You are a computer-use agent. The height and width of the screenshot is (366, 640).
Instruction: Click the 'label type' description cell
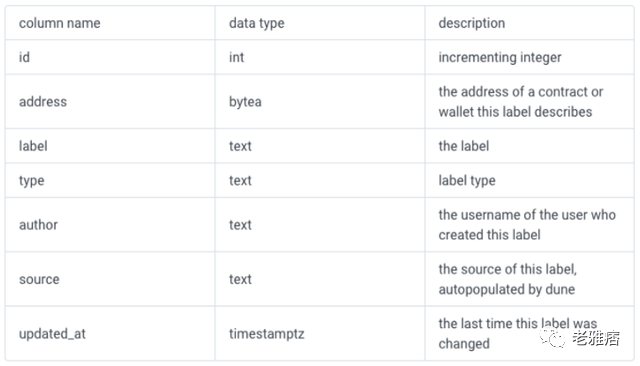529,180
